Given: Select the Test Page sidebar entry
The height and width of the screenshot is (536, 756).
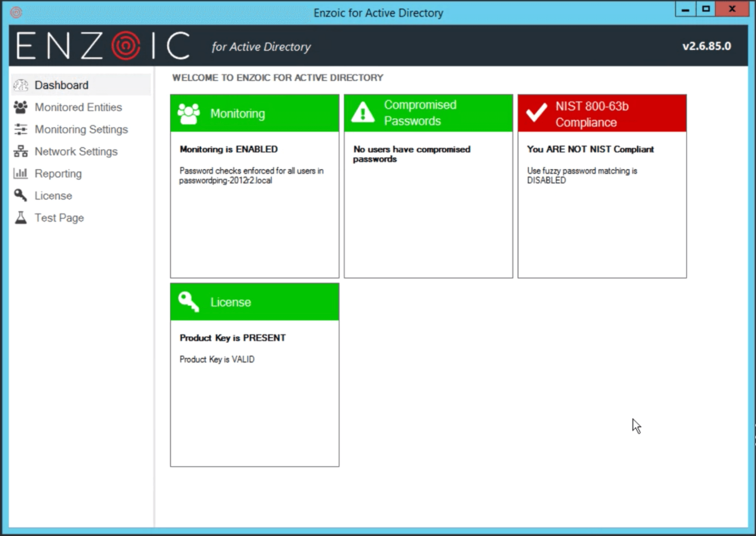Looking at the screenshot, I should [59, 217].
